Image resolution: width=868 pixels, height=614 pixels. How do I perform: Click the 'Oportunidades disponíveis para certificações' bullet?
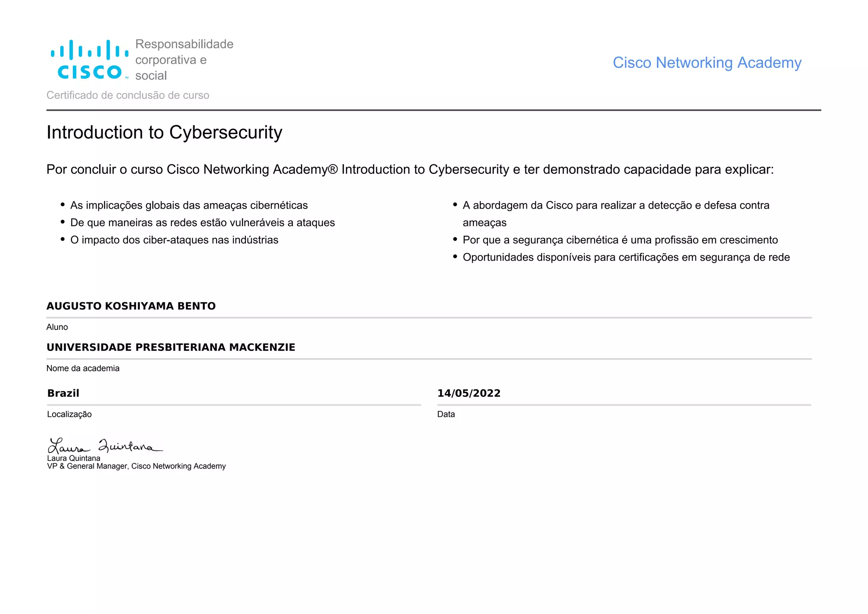[x=626, y=257]
